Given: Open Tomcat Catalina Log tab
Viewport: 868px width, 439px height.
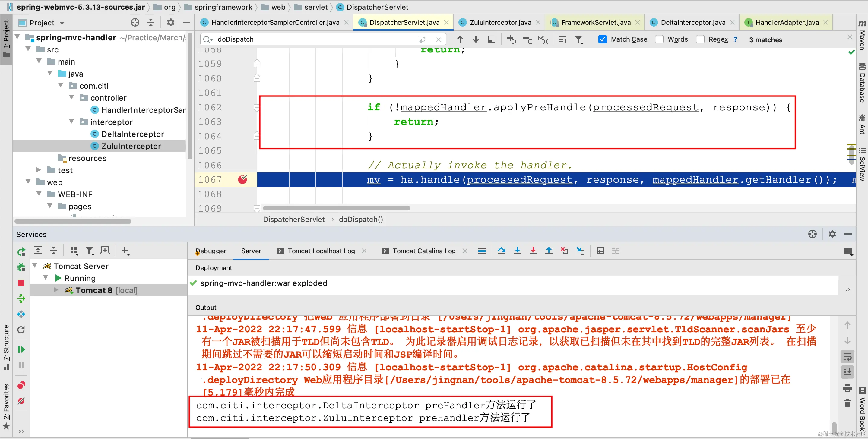Looking at the screenshot, I should (423, 251).
